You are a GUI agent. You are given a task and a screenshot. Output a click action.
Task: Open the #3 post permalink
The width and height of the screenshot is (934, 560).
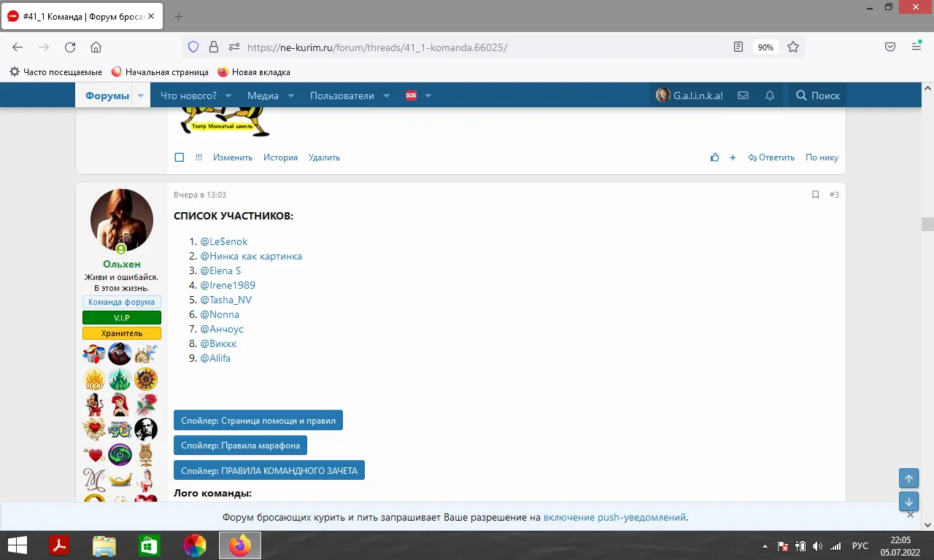pos(834,195)
